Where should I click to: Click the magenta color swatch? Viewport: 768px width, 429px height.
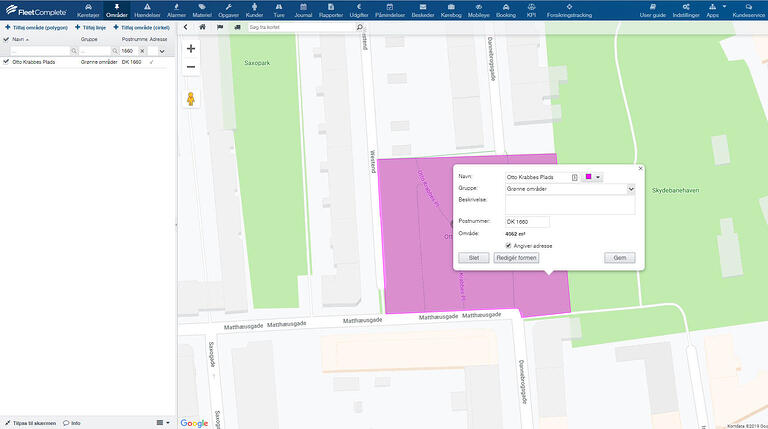[588, 177]
